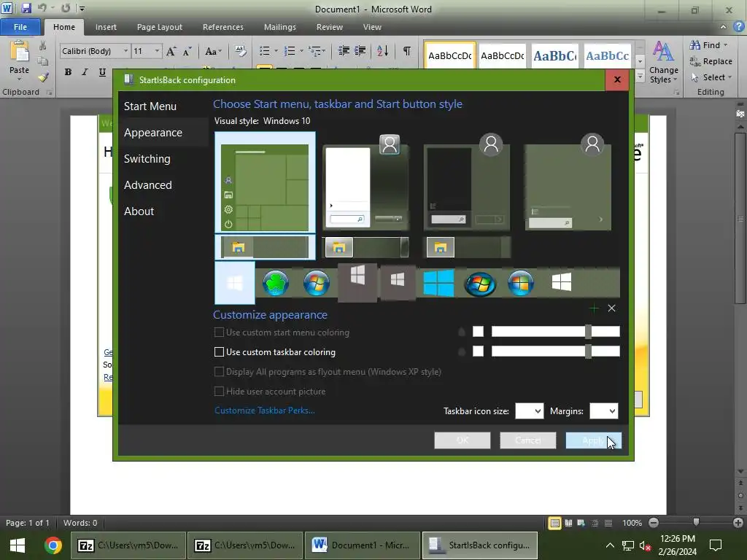Open Switching section in StartIsBack
This screenshot has width=747, height=560.
click(x=147, y=158)
